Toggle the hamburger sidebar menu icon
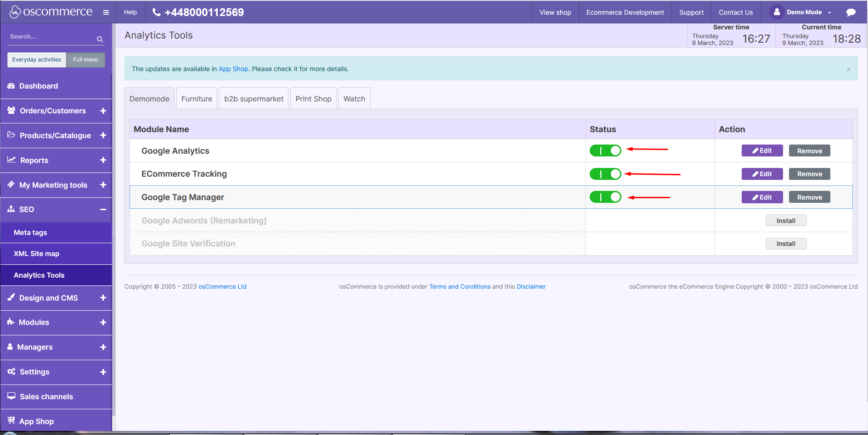 (106, 12)
